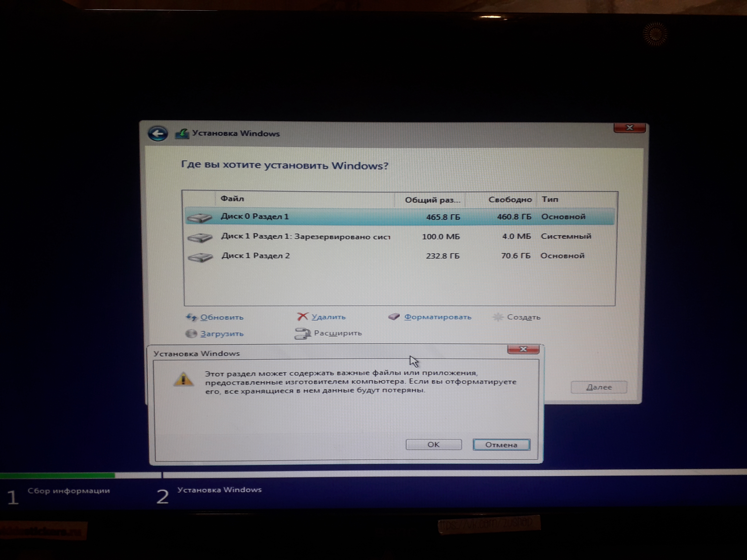
Task: Choose Форматировать link
Action: (438, 317)
